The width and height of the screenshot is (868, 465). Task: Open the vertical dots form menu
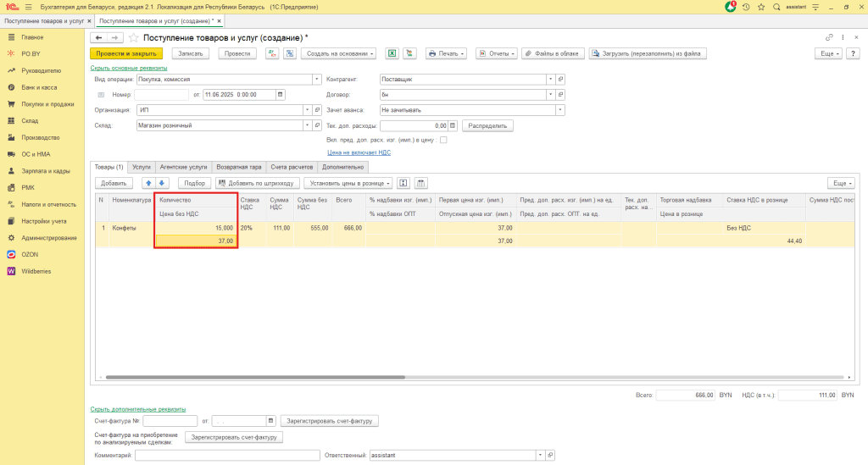click(843, 37)
